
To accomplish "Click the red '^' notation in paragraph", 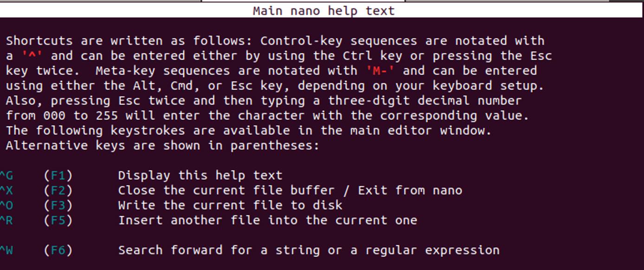I will click(x=32, y=56).
